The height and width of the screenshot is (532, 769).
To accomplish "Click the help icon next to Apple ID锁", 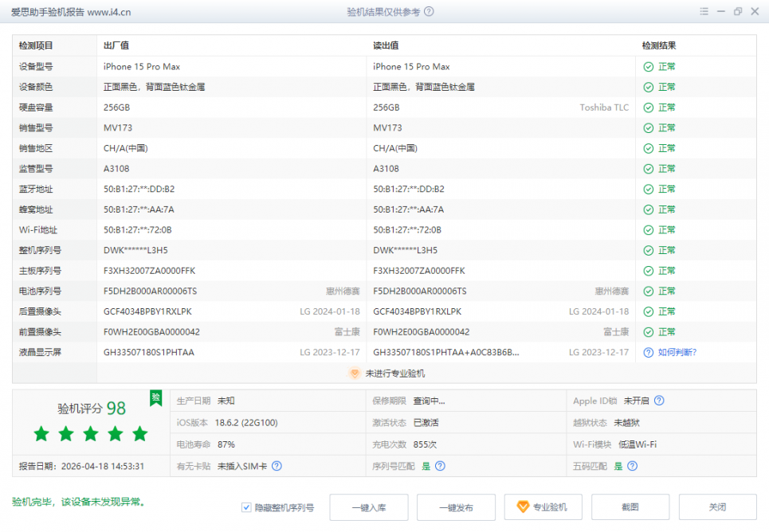I will tap(659, 401).
